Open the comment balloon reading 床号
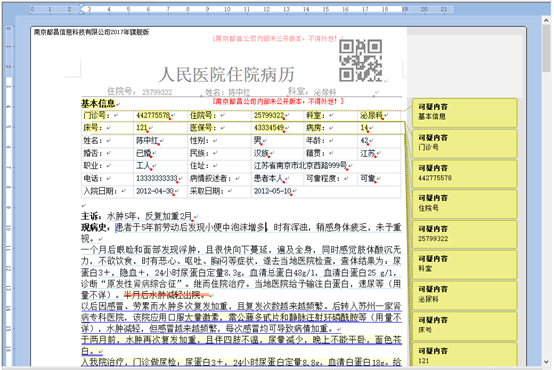554x370 pixels. point(464,326)
